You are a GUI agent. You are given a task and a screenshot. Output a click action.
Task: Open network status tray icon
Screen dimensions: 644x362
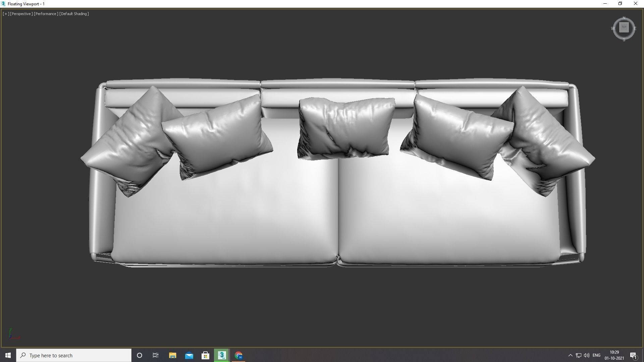(579, 355)
